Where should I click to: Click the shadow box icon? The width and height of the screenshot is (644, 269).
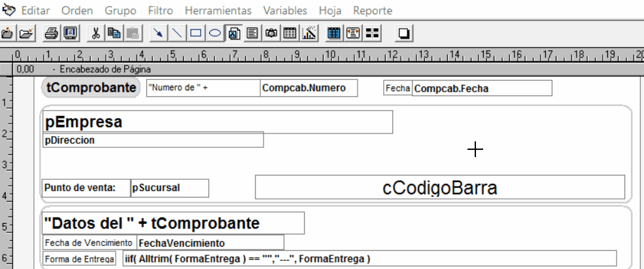click(x=404, y=33)
